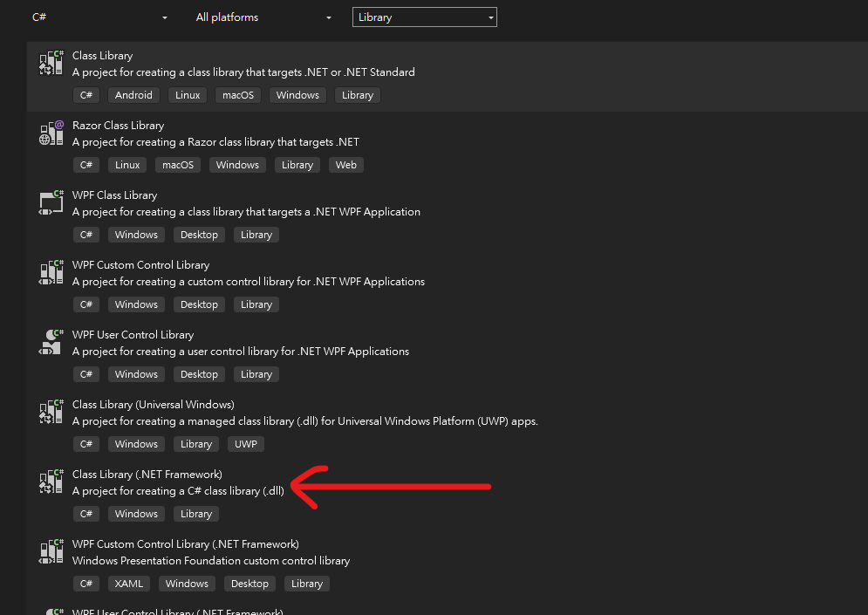
Task: Click the XAML tag on WPF Custom Control
Action: pyautogui.click(x=127, y=584)
